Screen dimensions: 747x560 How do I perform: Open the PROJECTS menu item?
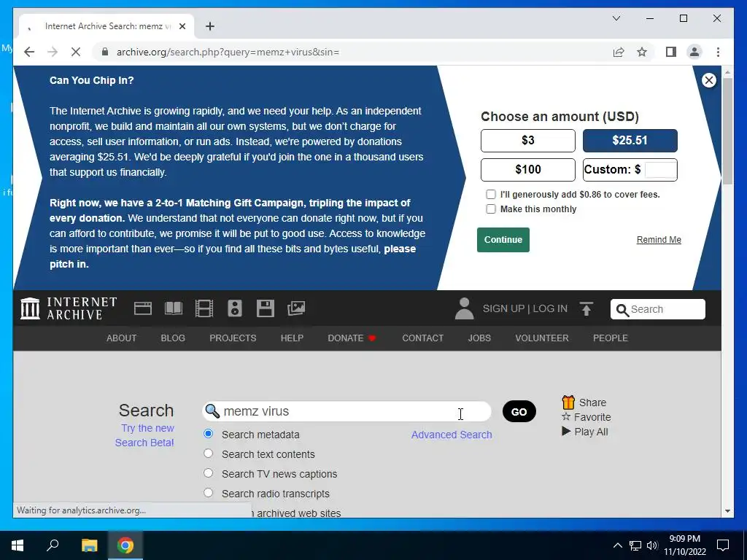[x=233, y=338]
